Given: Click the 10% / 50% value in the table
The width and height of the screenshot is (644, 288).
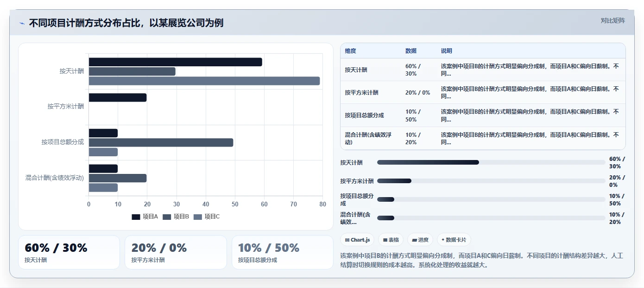Looking at the screenshot, I should click(x=413, y=115).
